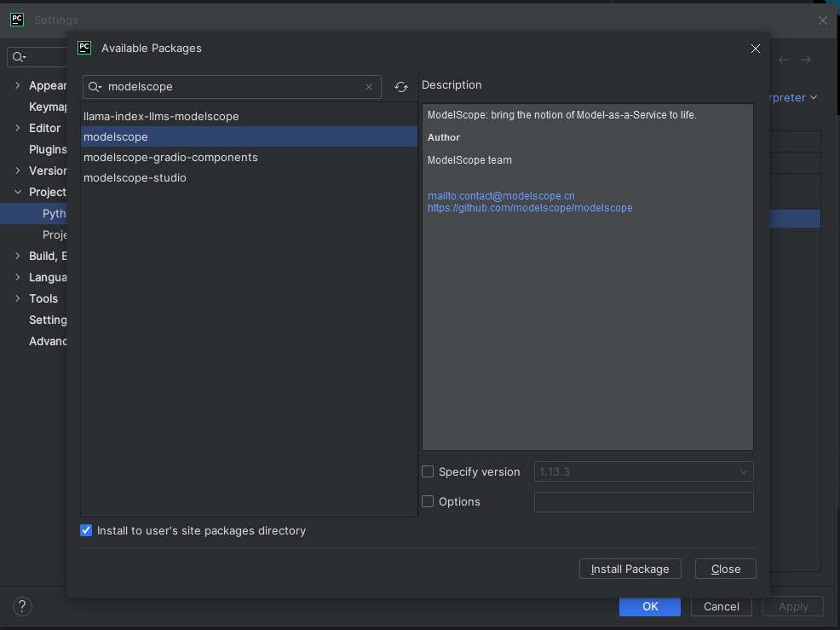Screen dimensions: 840x630
Task: Click the Settings search magnifier icon
Action: click(x=19, y=57)
